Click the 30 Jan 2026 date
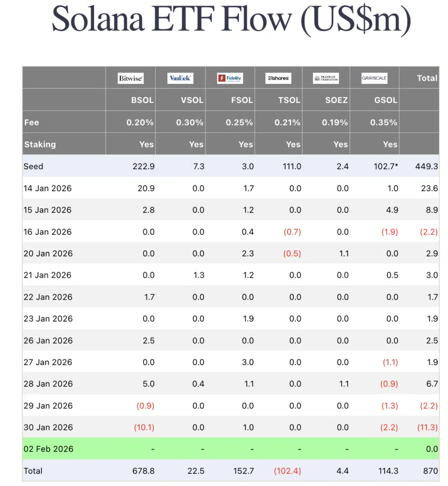 pyautogui.click(x=48, y=427)
